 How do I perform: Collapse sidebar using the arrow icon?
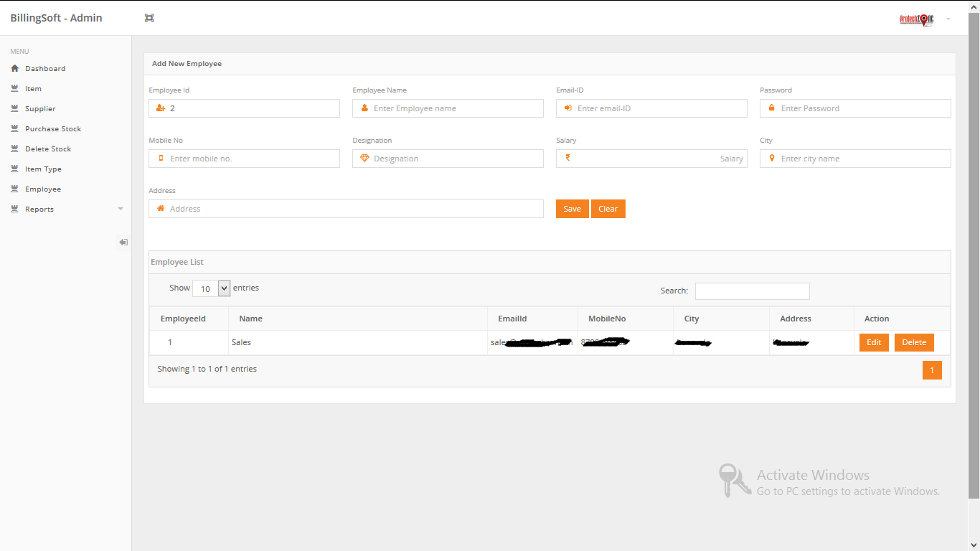click(123, 242)
